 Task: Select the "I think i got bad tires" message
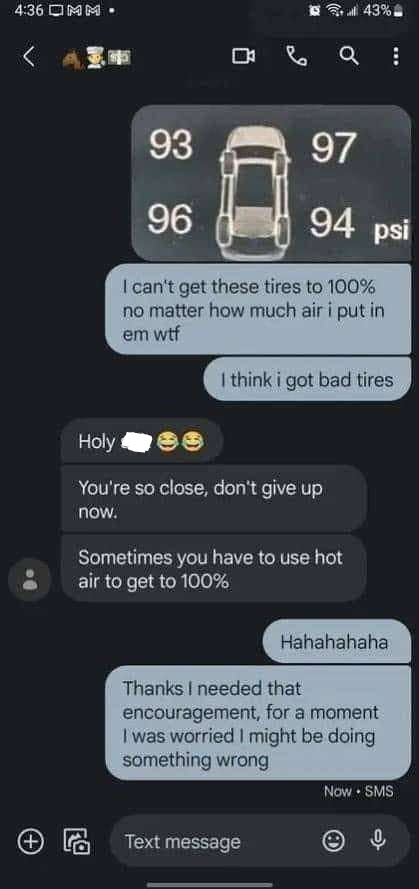pos(307,379)
